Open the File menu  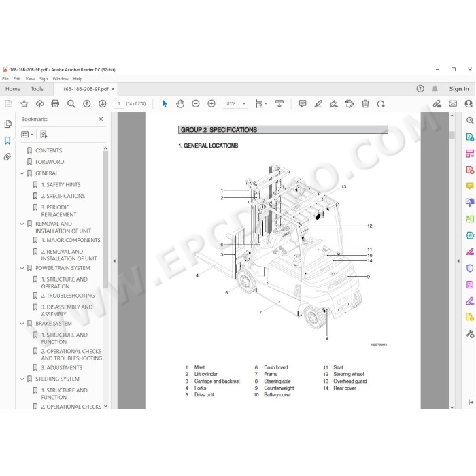[5, 79]
